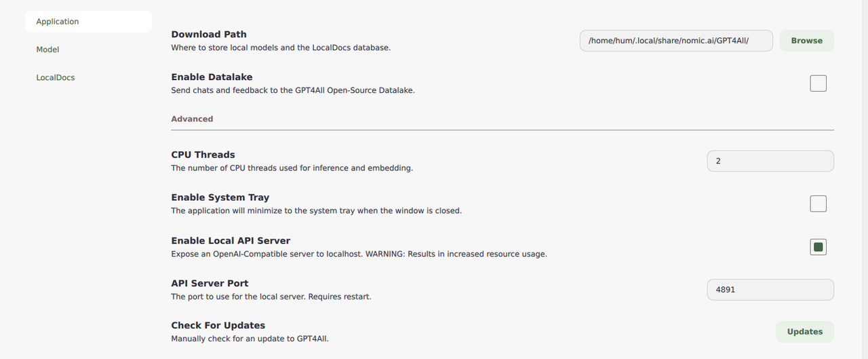Click the Check For Updates heading
Screen dimensions: 868x359
pos(218,325)
